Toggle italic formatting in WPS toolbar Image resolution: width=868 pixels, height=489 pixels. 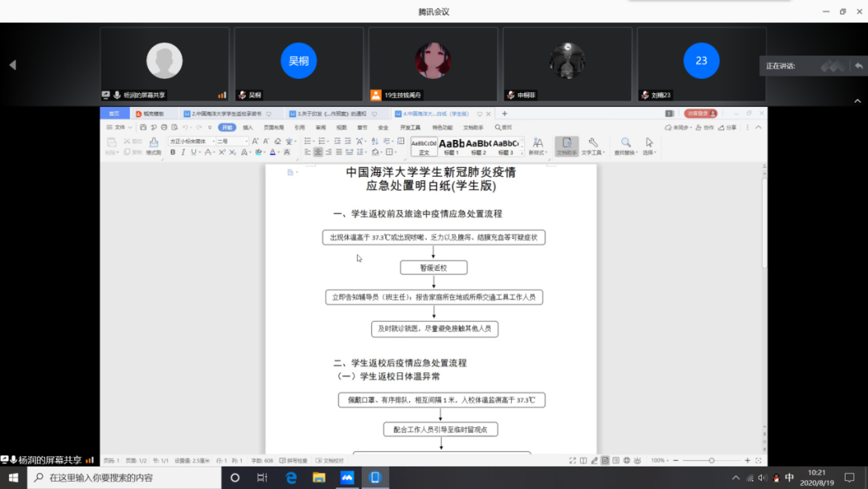pos(182,152)
